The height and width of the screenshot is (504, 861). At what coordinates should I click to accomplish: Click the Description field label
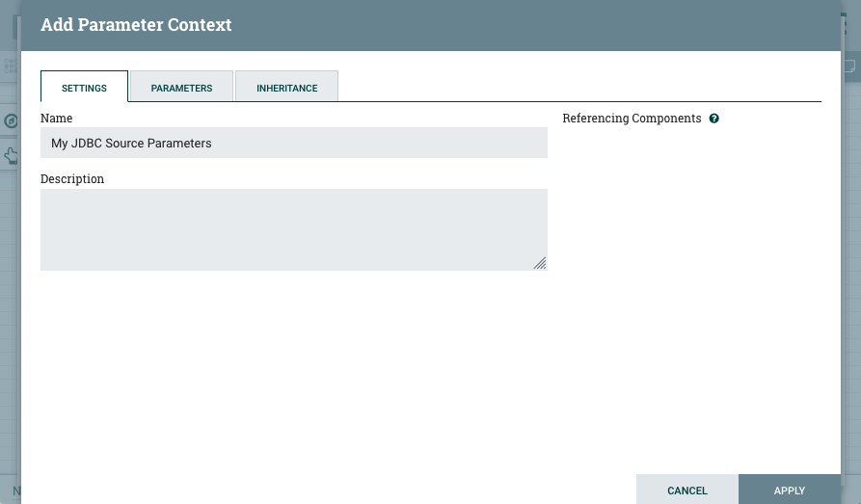point(72,179)
